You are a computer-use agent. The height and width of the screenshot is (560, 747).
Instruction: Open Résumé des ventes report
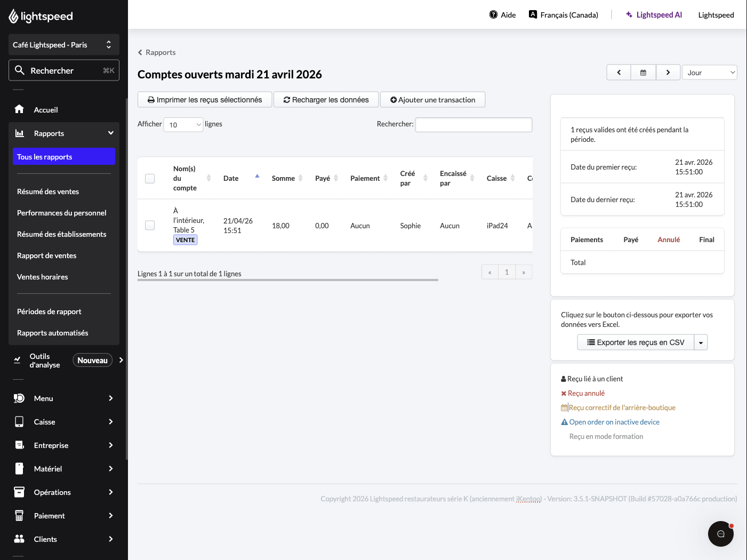(48, 191)
